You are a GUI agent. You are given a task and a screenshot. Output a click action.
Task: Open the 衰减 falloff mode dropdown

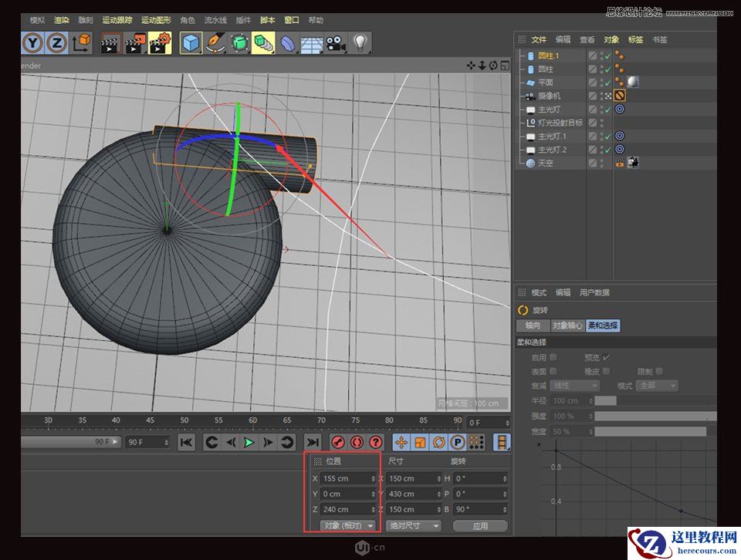[575, 385]
